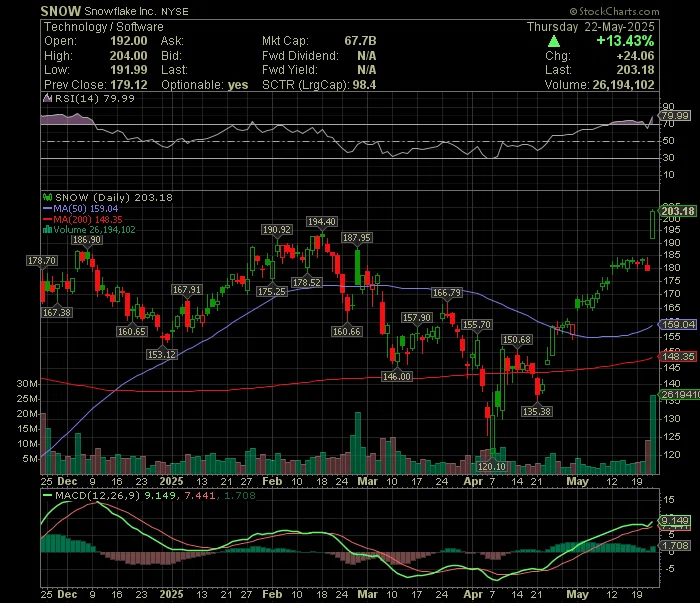Click the 203.18 last price axis tag
The height and width of the screenshot is (603, 700).
678,211
